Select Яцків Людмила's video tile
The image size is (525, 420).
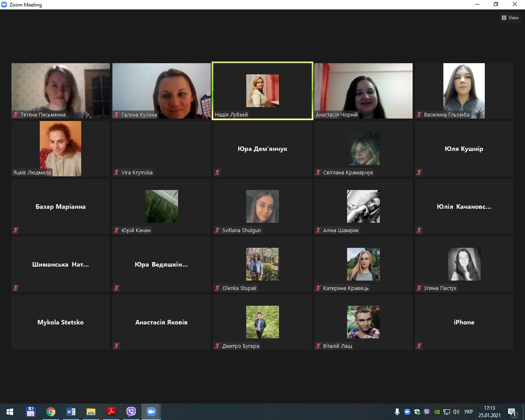[x=61, y=148]
